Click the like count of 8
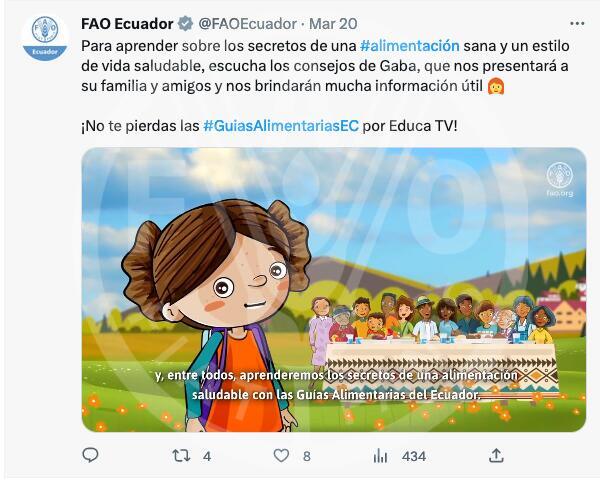Screen dimensions: 600x480 tap(307, 456)
